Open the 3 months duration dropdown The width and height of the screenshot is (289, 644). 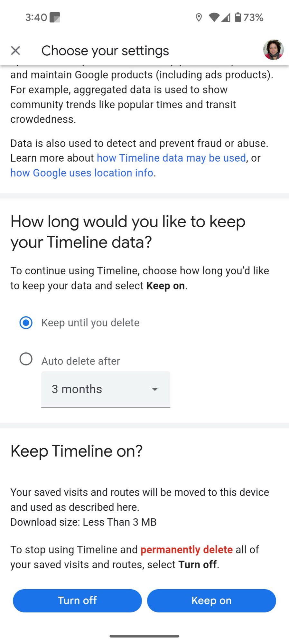[x=106, y=389]
